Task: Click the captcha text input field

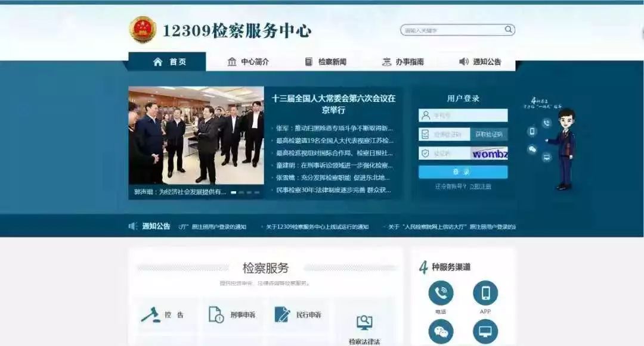Action: pyautogui.click(x=444, y=153)
